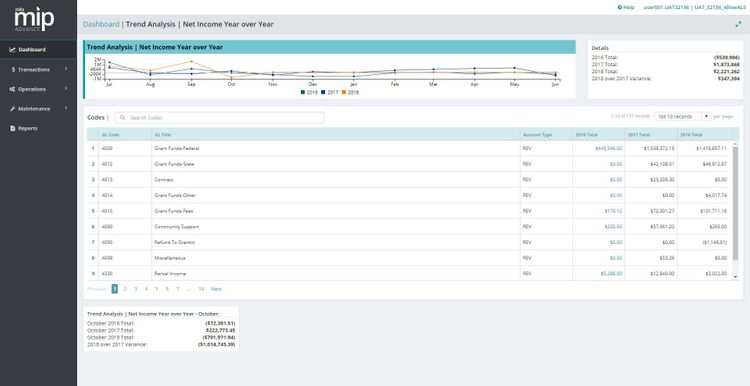The width and height of the screenshot is (750, 386).
Task: Go to pagination page 5
Action: 156,289
